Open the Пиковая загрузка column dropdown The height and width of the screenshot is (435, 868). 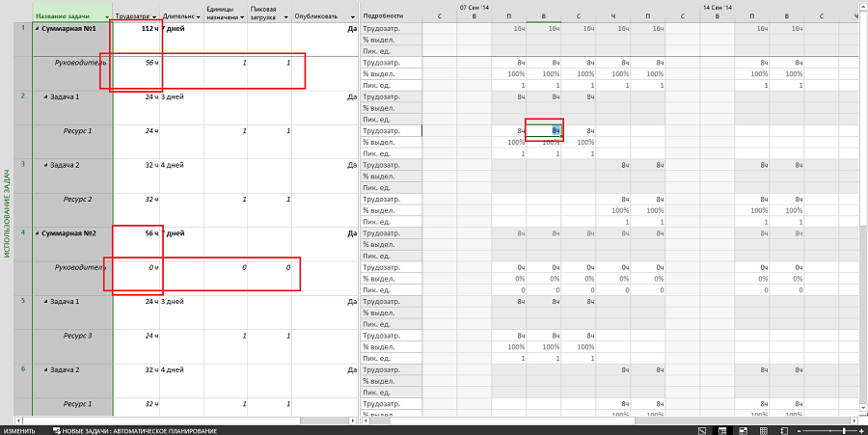click(x=286, y=16)
